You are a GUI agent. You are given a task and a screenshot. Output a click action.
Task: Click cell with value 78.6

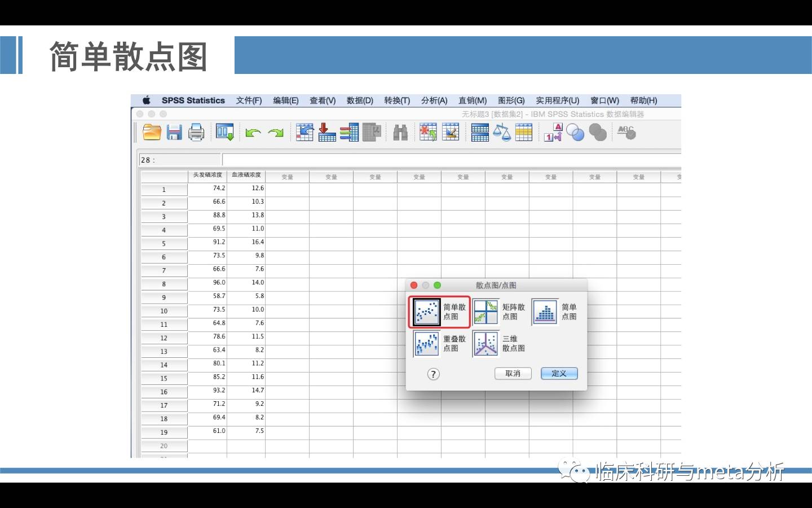[x=208, y=337]
